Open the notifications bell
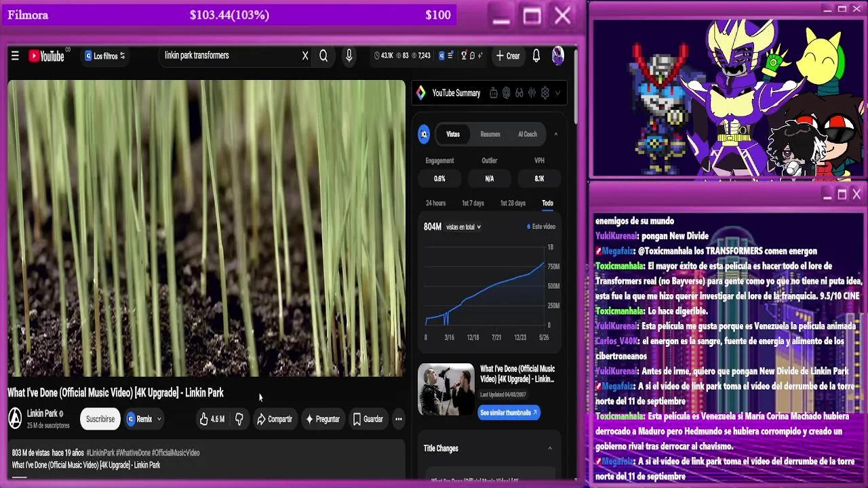Viewport: 868px width, 488px height. [x=536, y=56]
